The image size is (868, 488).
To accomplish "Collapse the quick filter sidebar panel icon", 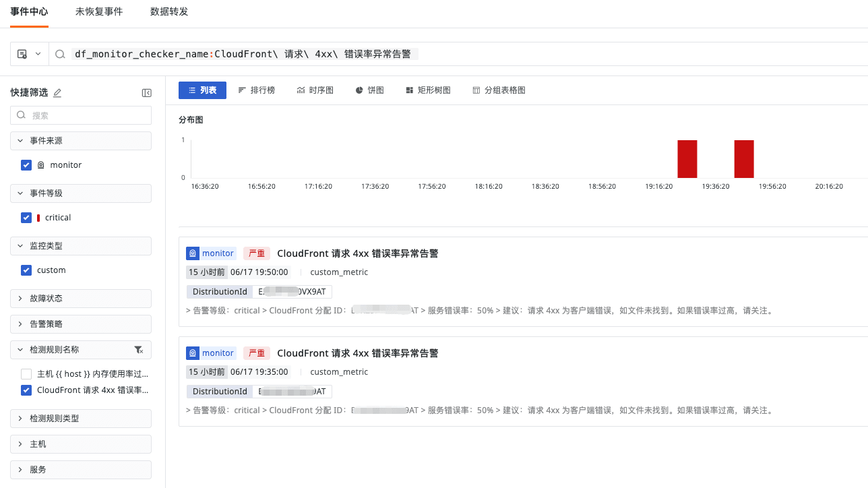I will pos(146,93).
